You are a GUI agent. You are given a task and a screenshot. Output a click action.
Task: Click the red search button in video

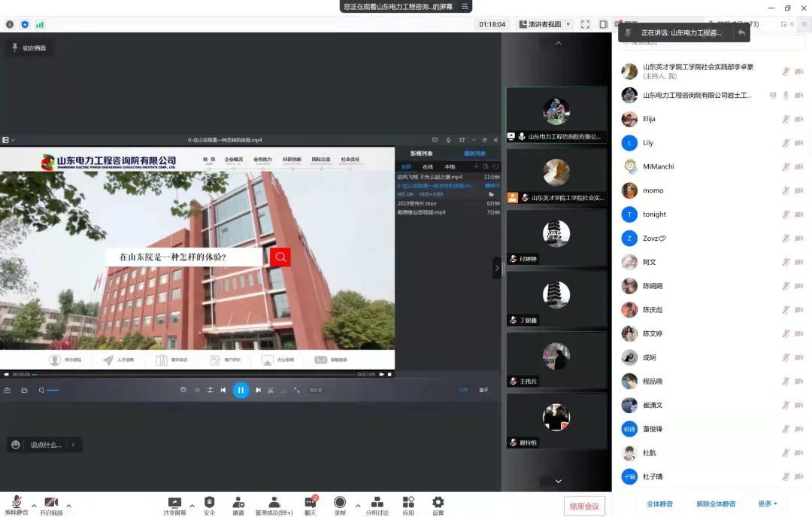(280, 257)
